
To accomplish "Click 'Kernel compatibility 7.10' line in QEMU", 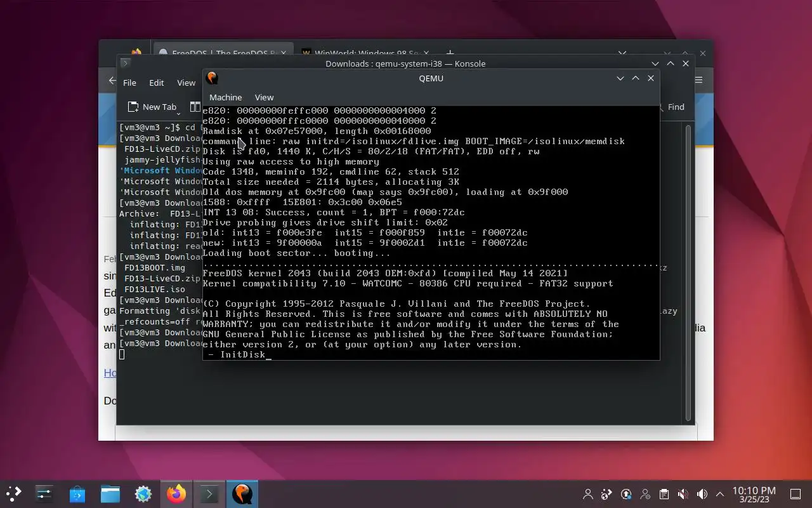I will click(408, 283).
